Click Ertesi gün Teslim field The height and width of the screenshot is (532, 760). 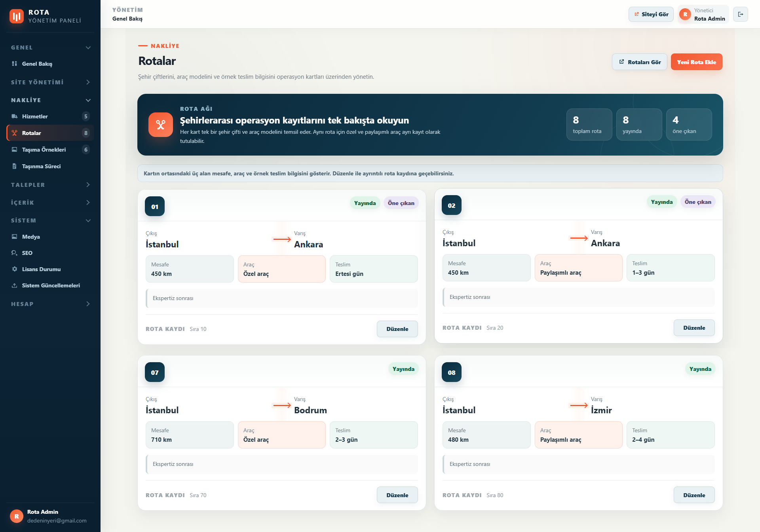pos(374,269)
